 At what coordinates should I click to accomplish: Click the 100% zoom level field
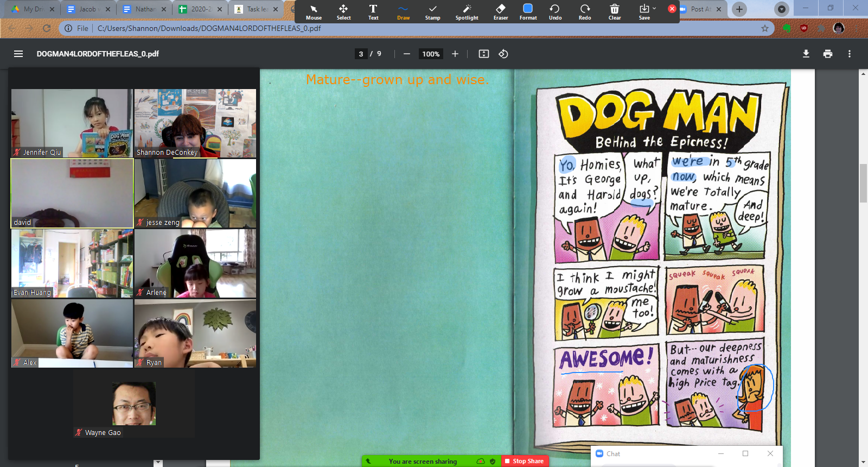(431, 54)
